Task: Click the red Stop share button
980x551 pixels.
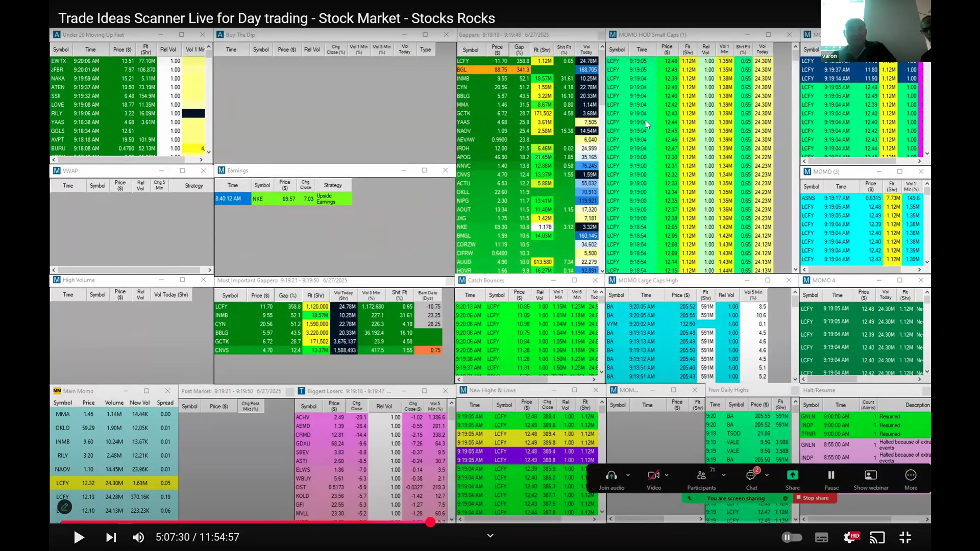Action: (815, 498)
